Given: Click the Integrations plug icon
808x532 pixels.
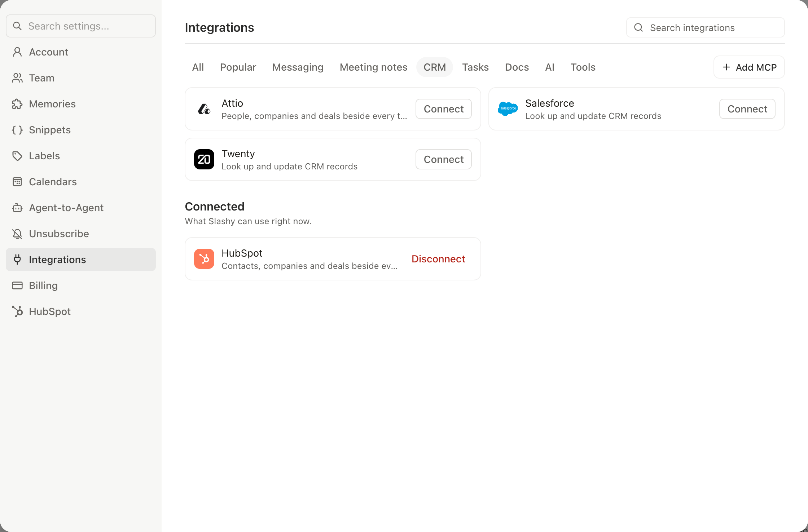Looking at the screenshot, I should click(x=17, y=260).
